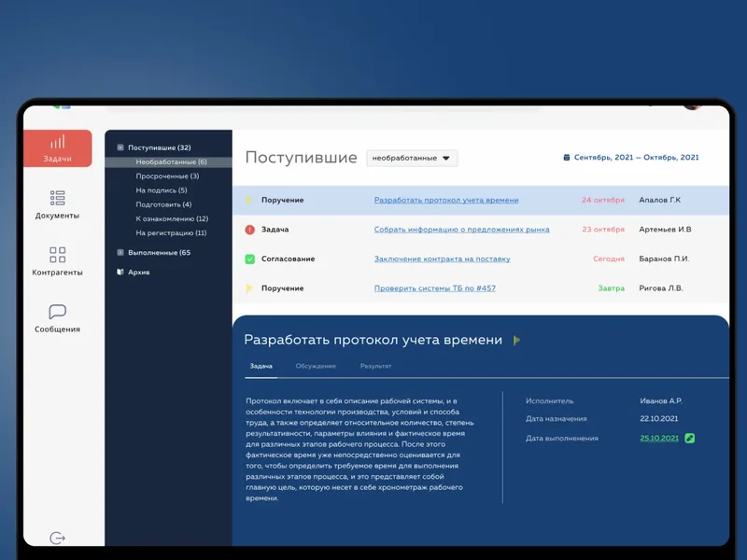Open the Задачи section icon

click(58, 142)
